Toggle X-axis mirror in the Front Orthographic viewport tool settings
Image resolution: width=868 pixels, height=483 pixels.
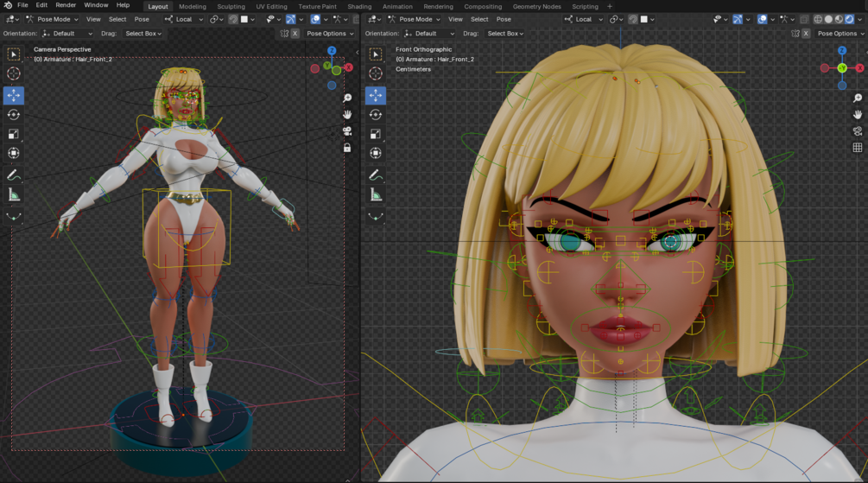[806, 33]
